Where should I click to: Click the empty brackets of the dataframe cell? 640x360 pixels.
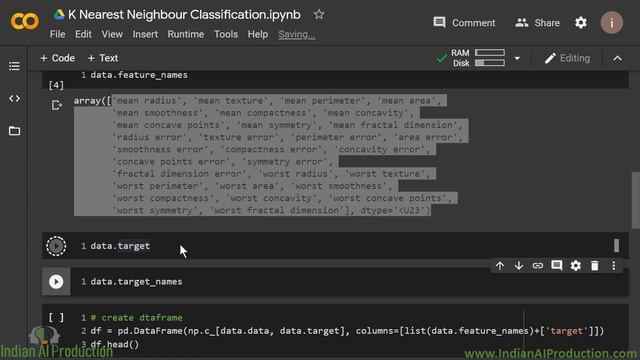tap(56, 318)
